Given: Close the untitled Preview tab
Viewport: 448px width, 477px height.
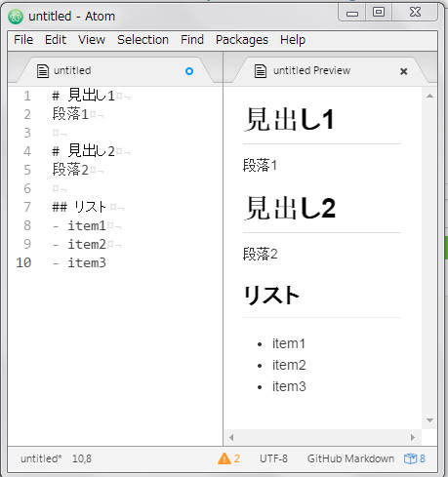Looking at the screenshot, I should (x=404, y=71).
